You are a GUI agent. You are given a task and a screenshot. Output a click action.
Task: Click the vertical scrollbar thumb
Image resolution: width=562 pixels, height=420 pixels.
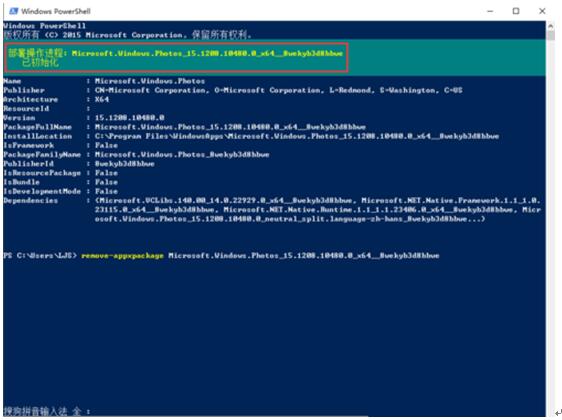tap(550, 35)
